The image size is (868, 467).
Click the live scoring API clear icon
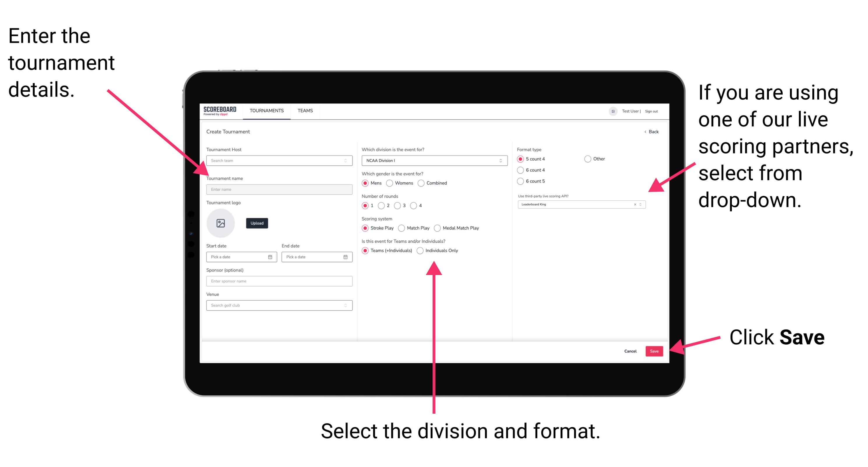(x=633, y=205)
